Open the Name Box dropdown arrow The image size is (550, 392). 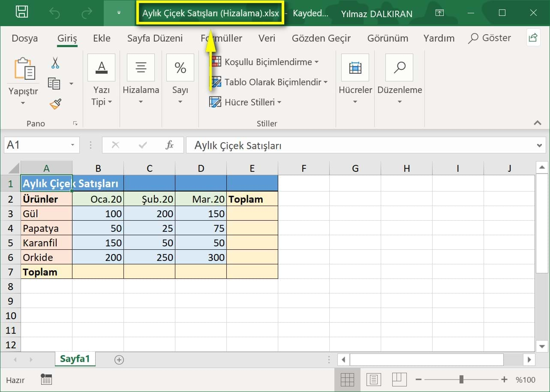[x=73, y=145]
